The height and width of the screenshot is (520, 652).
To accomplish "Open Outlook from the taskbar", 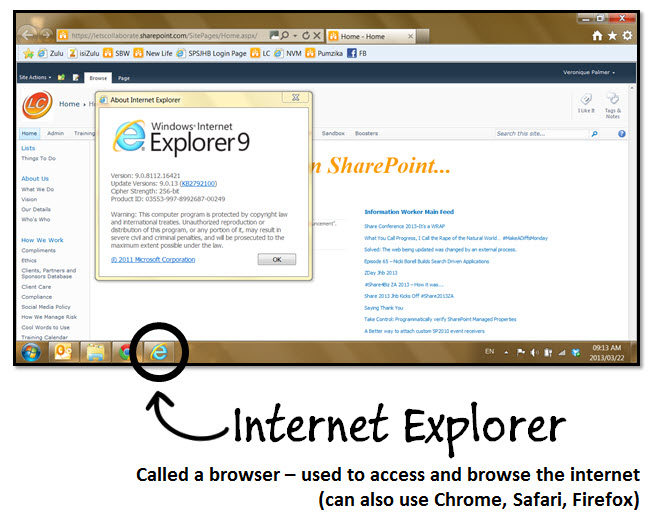I will [x=63, y=352].
